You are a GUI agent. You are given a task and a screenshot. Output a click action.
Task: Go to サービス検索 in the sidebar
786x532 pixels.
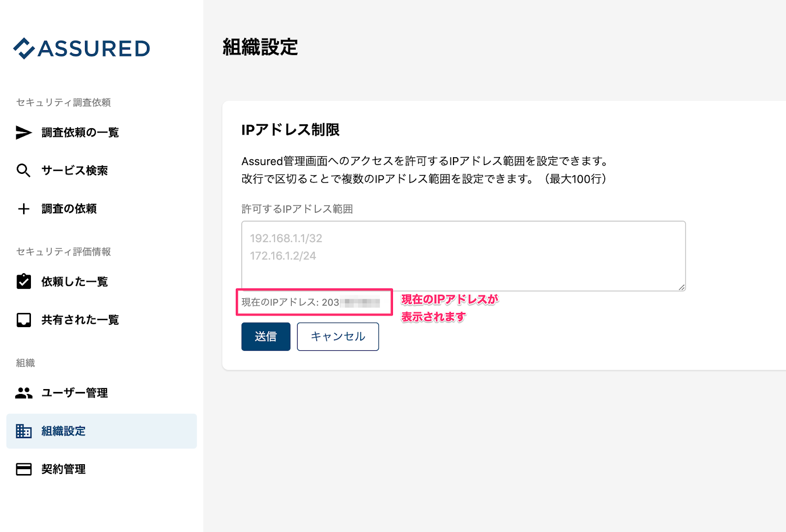(x=102, y=170)
